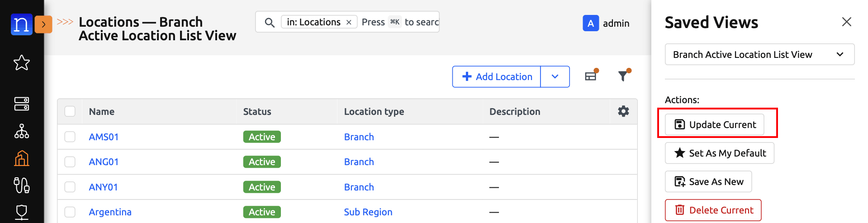Open the Devices server icon in sidebar

pyautogui.click(x=22, y=104)
